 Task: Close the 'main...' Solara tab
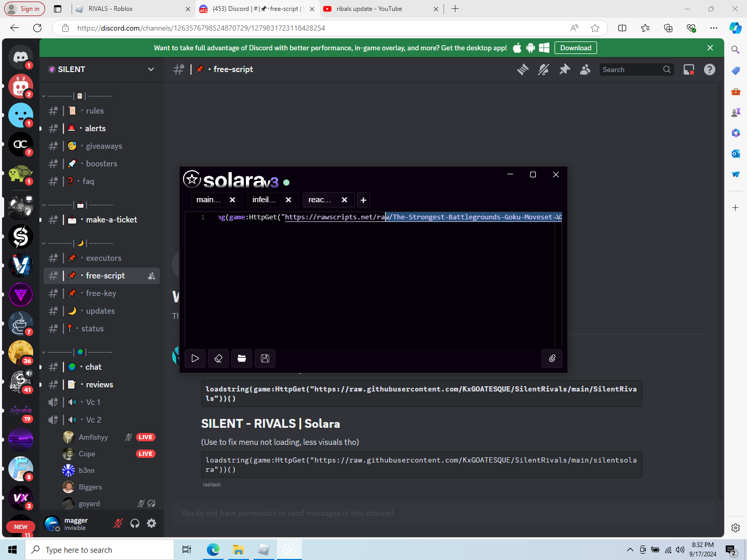coord(232,200)
